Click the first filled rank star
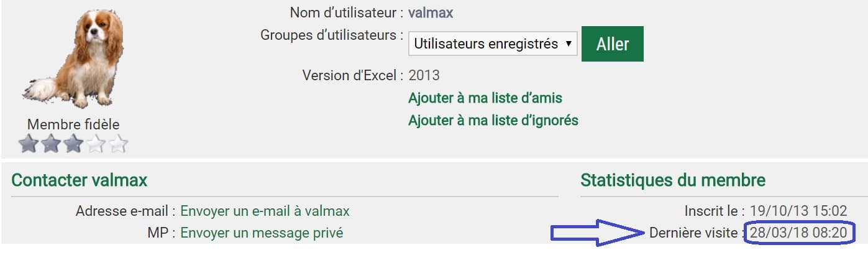 (x=29, y=144)
